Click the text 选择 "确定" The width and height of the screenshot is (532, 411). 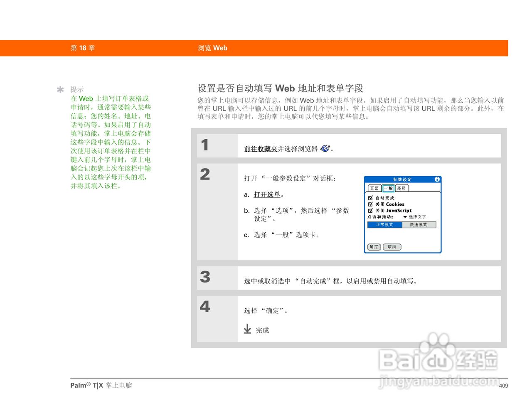[266, 310]
